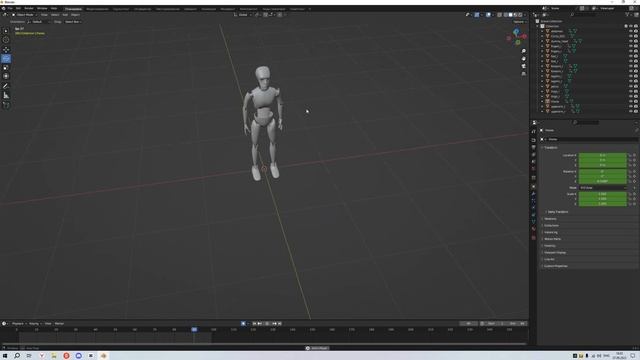Open the File menu
Viewport: 640px width, 360px height.
[x=10, y=8]
